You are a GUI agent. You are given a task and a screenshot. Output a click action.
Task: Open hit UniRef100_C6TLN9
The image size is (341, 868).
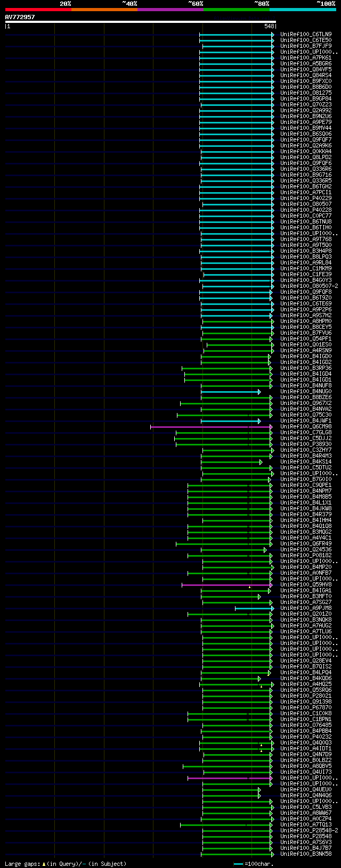(306, 34)
